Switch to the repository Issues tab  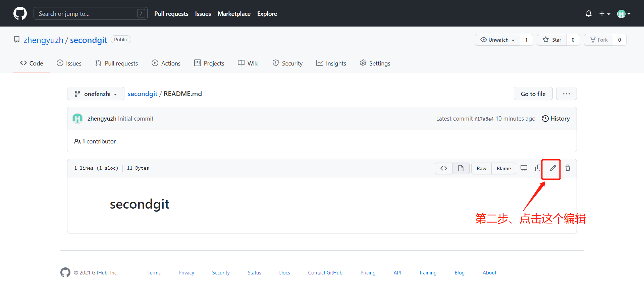(69, 63)
